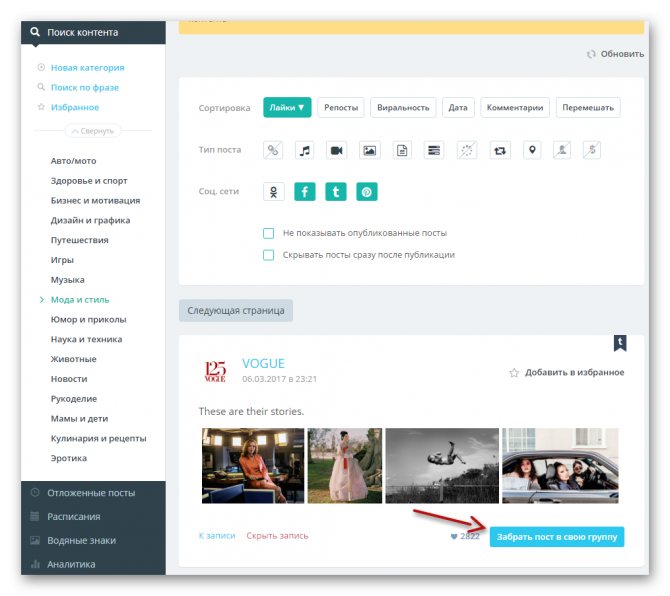Click the refresh arrows icon beside Обновить

point(591,54)
